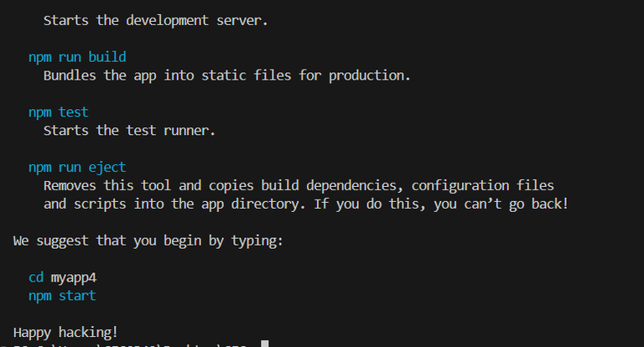Click the "npm run eject" command text
The image size is (644, 347).
pyautogui.click(x=77, y=167)
